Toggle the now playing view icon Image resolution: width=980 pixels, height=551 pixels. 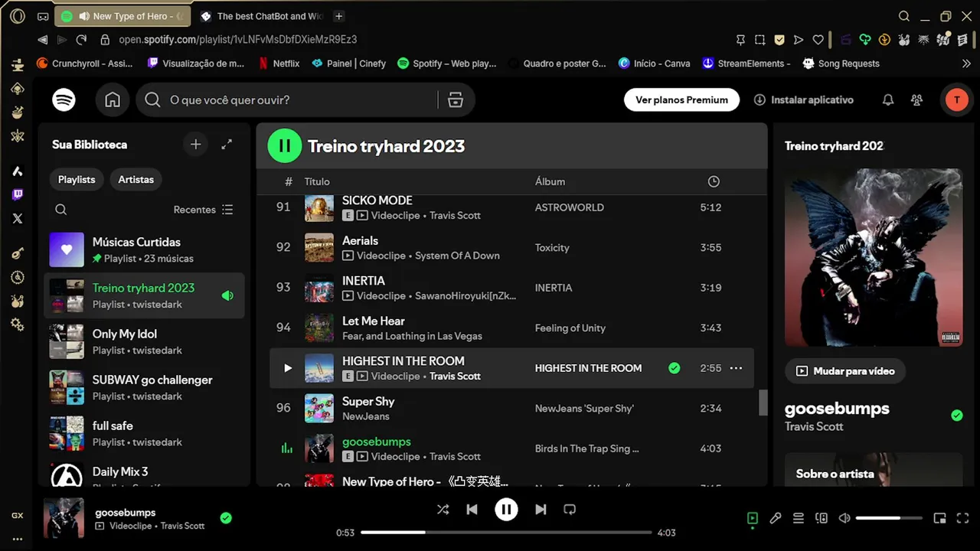753,518
